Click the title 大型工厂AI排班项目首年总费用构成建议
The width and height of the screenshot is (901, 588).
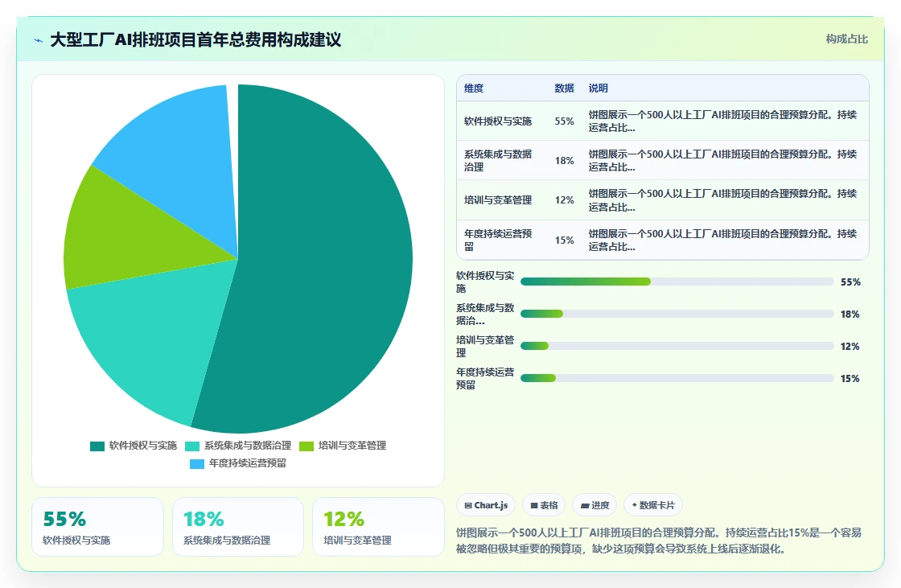195,39
